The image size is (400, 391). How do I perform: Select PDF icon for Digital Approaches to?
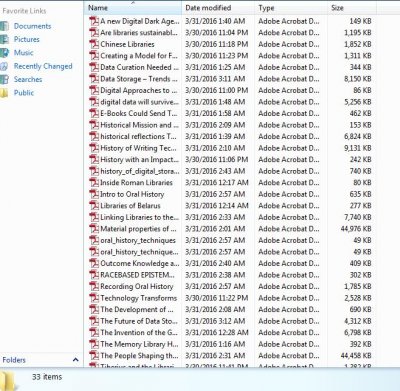coord(94,90)
